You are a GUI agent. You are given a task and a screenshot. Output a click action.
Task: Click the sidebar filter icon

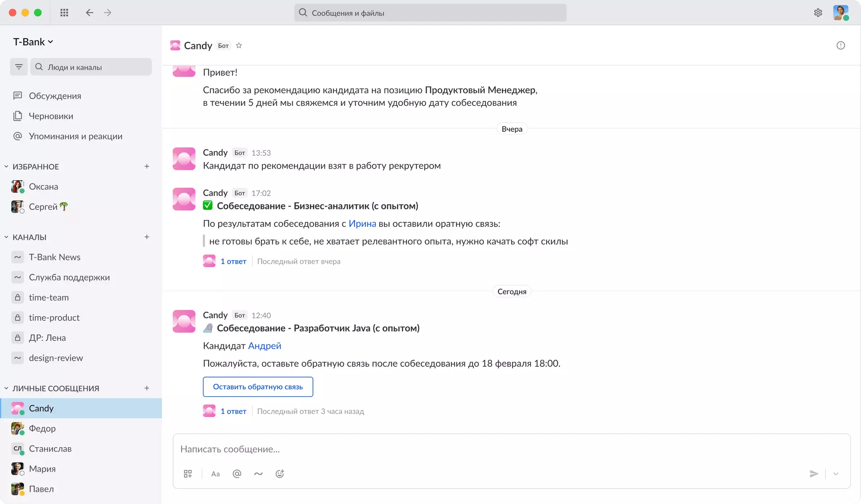(x=19, y=67)
